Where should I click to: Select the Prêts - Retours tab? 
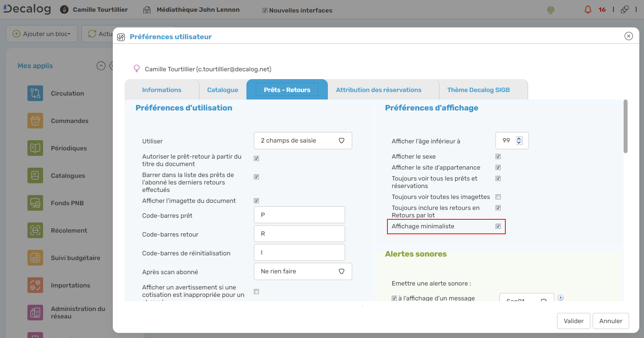coord(287,90)
